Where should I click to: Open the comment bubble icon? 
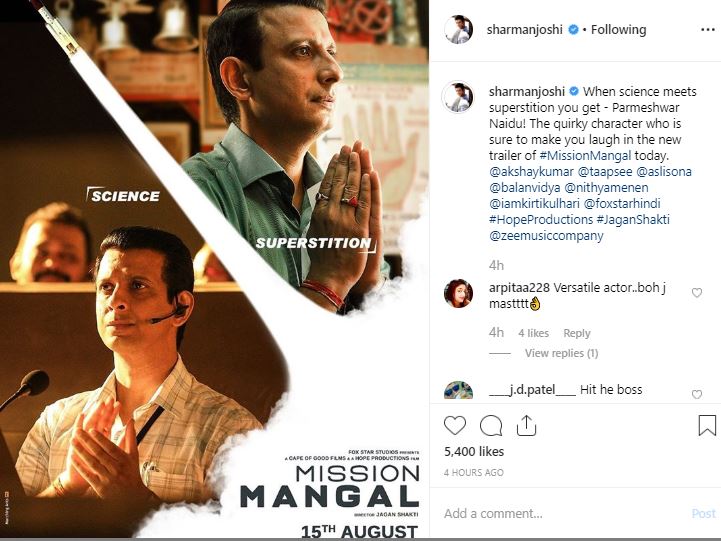point(491,425)
